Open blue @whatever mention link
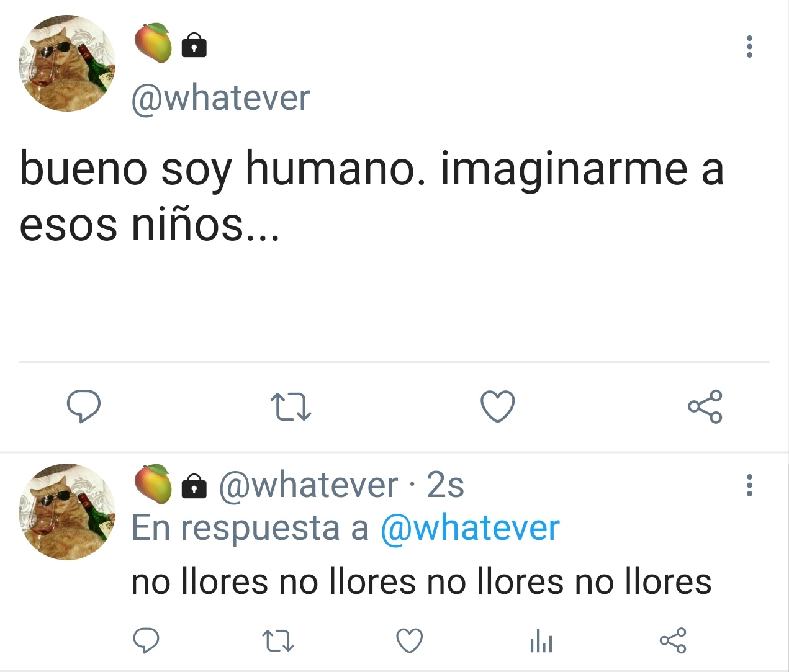This screenshot has width=789, height=672. coord(470,528)
